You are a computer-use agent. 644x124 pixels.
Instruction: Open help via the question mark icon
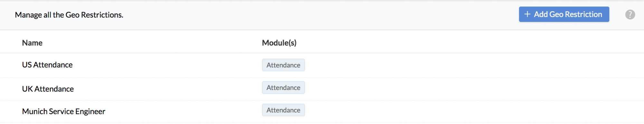coord(630,14)
